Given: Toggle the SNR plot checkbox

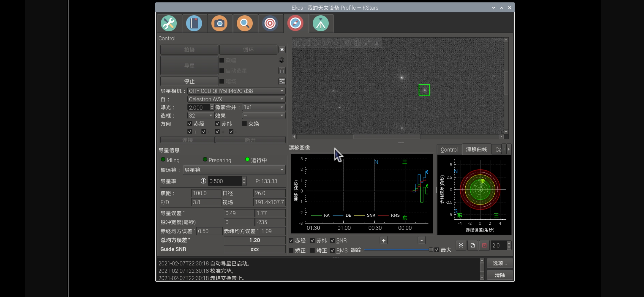Looking at the screenshot, I should coord(332,241).
